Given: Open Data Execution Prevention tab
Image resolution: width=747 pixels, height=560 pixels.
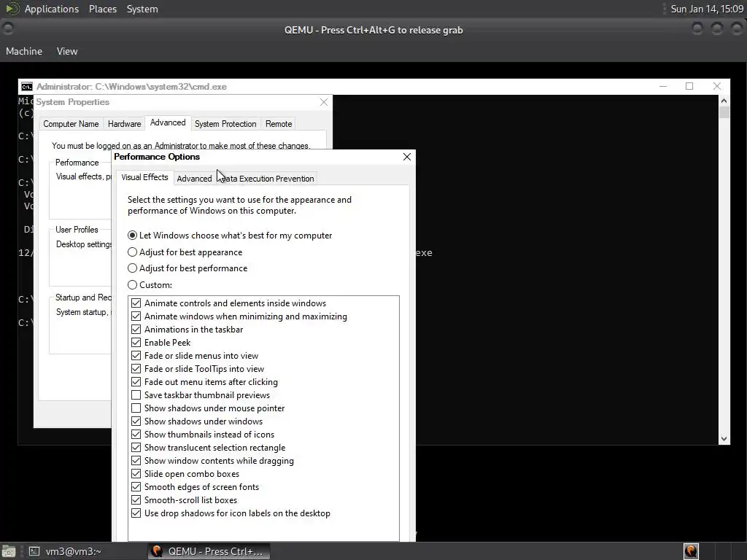Looking at the screenshot, I should (x=268, y=179).
